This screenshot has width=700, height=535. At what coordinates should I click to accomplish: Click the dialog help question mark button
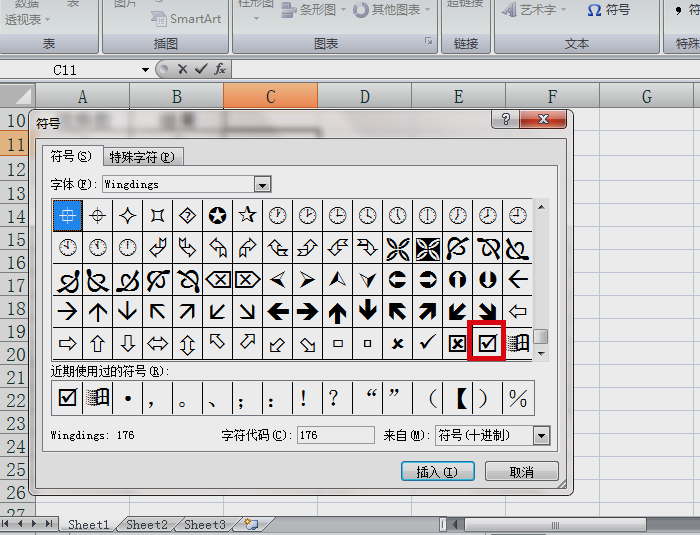[506, 119]
